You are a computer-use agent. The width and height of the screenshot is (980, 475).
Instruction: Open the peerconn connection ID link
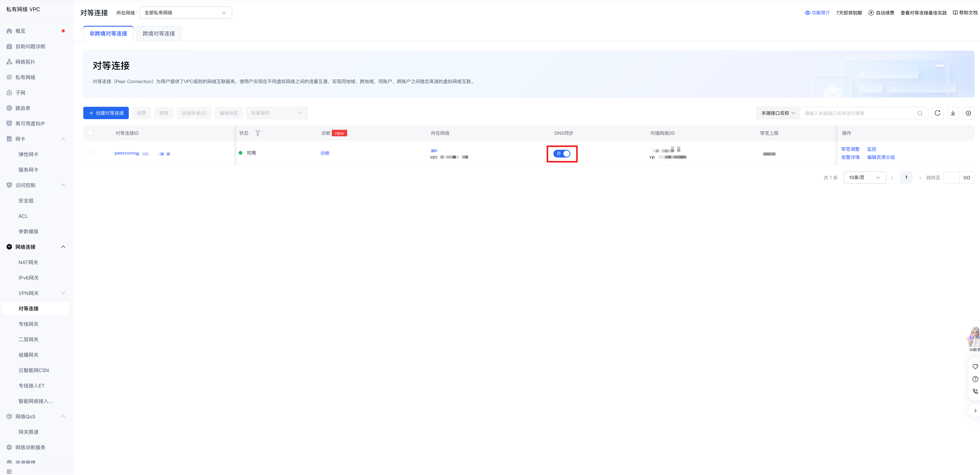(x=142, y=153)
